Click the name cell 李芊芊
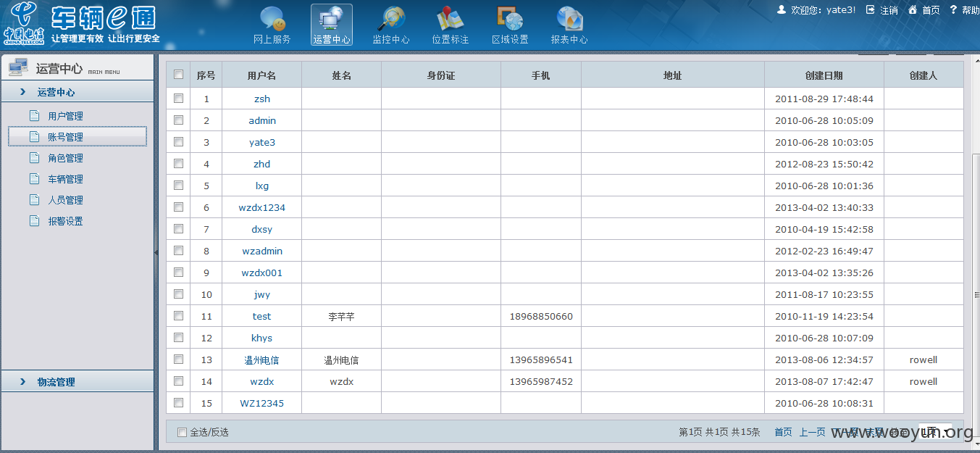This screenshot has height=453, width=980. point(341,316)
